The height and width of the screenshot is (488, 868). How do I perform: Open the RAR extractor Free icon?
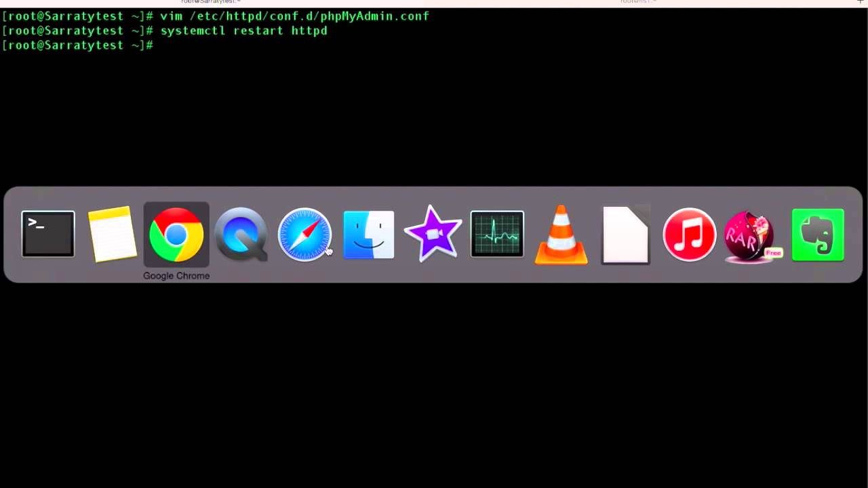(x=753, y=236)
